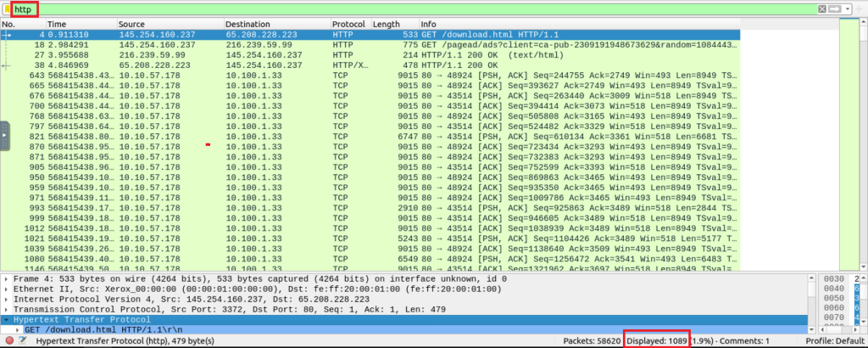868x348 pixels.
Task: Open the recent display filters dropdown
Action: click(x=847, y=8)
